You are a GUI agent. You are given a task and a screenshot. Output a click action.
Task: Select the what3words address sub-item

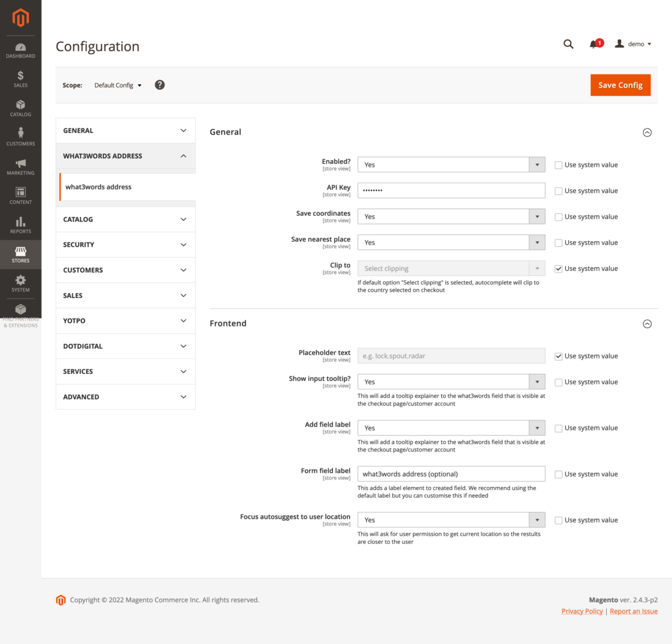pyautogui.click(x=127, y=187)
